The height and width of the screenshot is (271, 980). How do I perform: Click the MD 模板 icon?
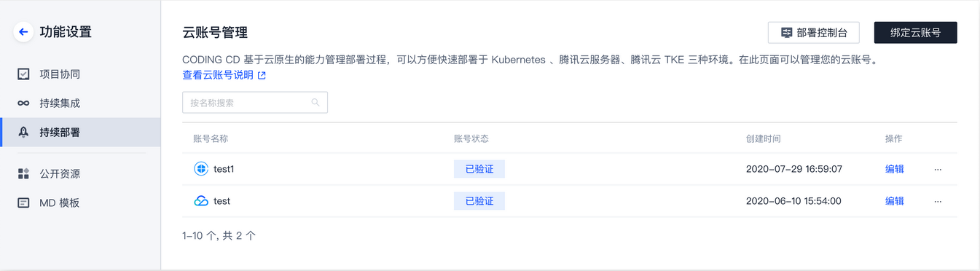click(24, 203)
